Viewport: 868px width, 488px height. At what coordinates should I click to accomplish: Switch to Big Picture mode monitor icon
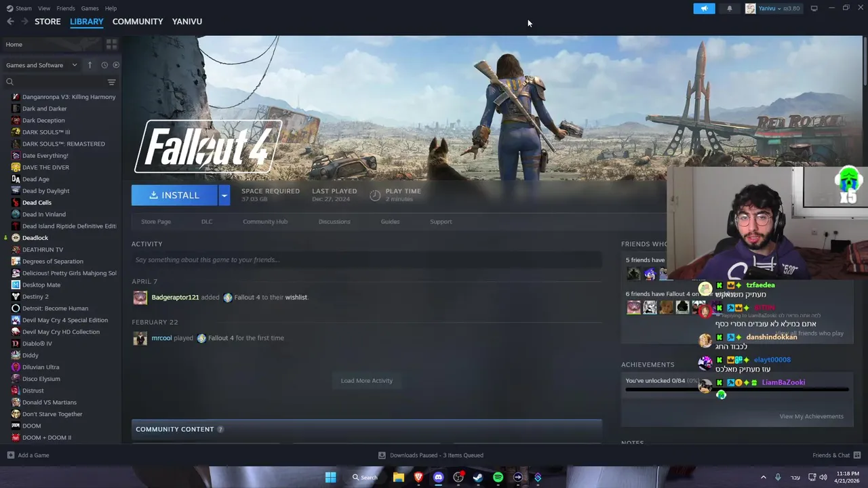click(x=814, y=8)
